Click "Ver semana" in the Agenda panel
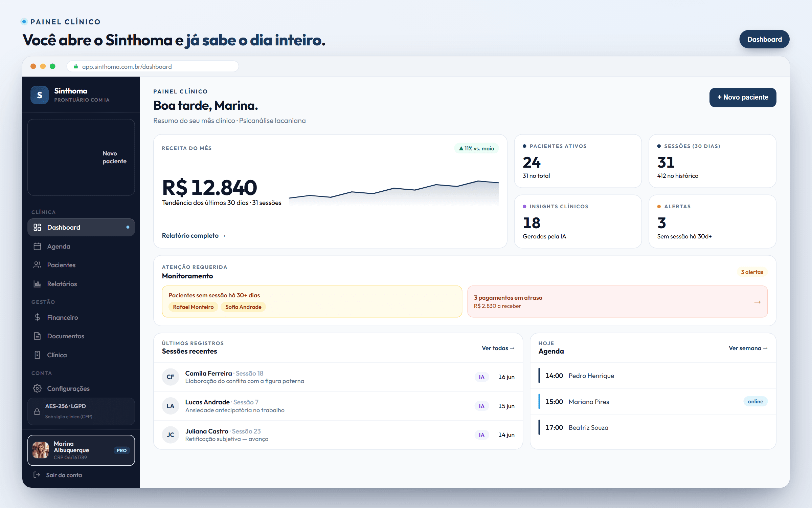812x508 pixels. (748, 348)
